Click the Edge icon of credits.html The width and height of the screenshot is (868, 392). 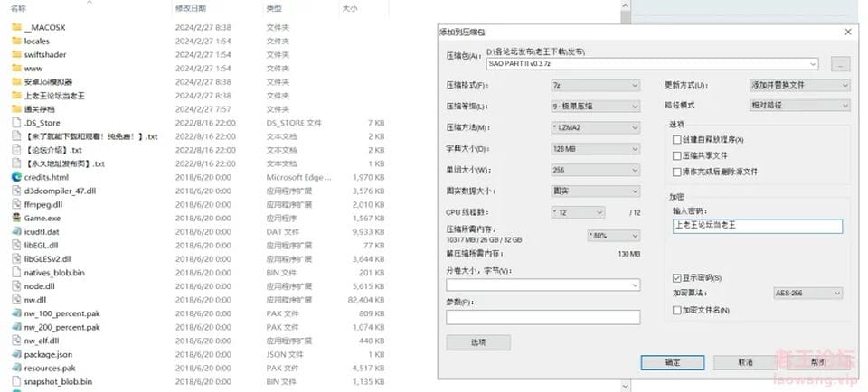point(16,177)
